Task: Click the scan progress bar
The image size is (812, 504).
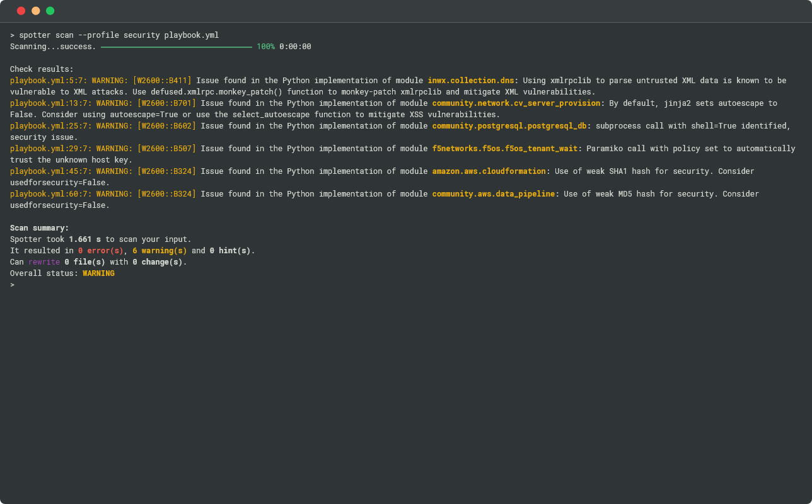Action: click(x=176, y=47)
